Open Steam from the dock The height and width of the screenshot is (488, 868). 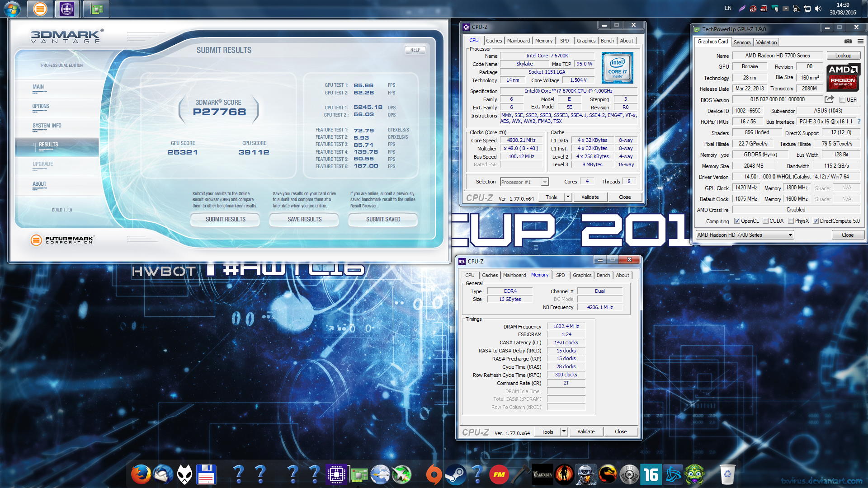[x=455, y=474]
